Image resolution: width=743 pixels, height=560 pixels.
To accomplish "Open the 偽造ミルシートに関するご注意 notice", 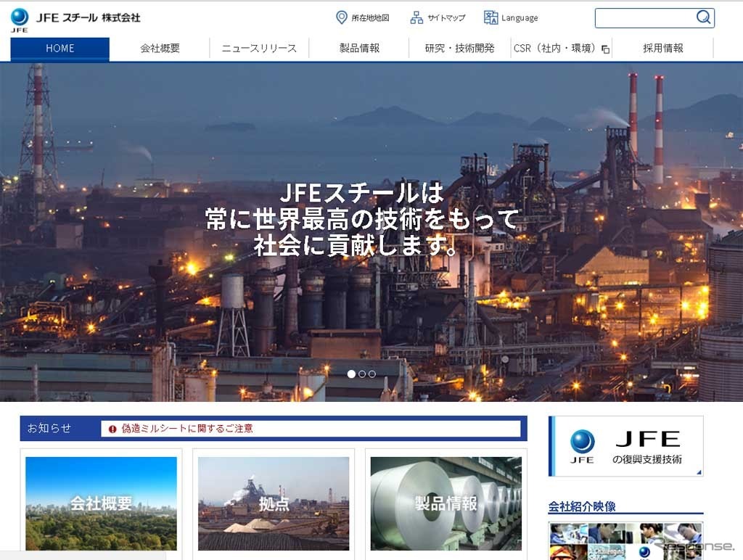I will click(186, 429).
